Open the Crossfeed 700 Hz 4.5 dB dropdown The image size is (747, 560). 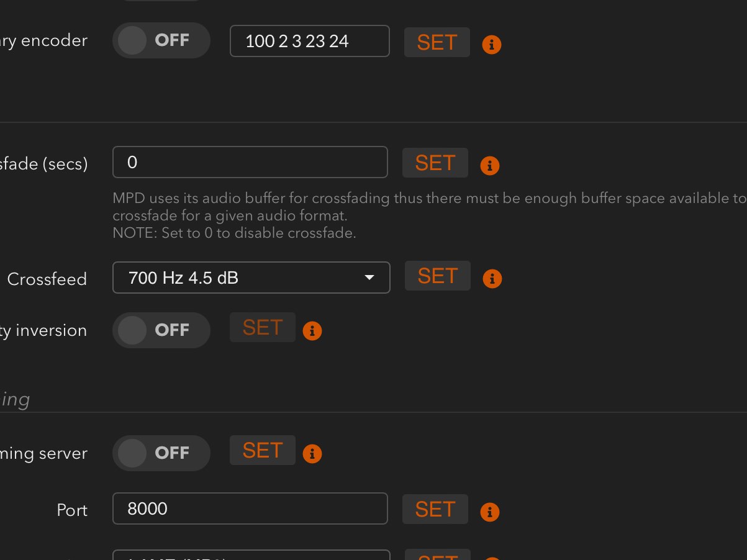coord(251,278)
